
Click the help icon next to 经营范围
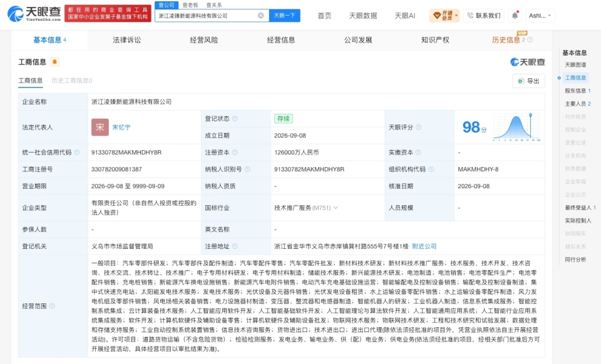(52, 306)
